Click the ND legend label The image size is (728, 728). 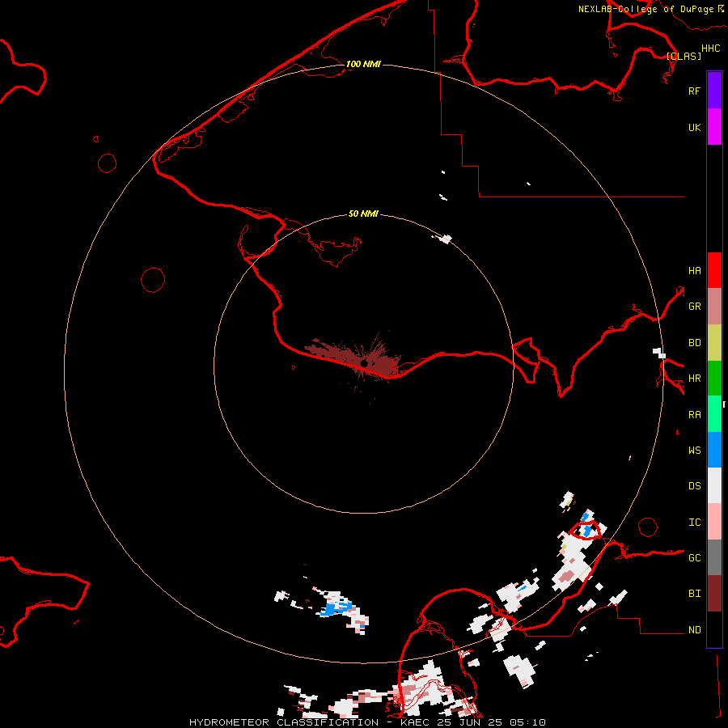(x=694, y=630)
